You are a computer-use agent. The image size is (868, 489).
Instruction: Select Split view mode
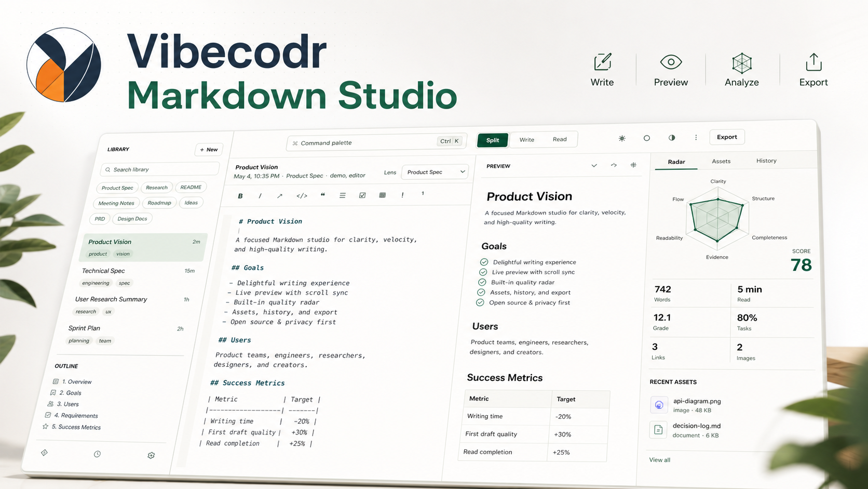(493, 140)
